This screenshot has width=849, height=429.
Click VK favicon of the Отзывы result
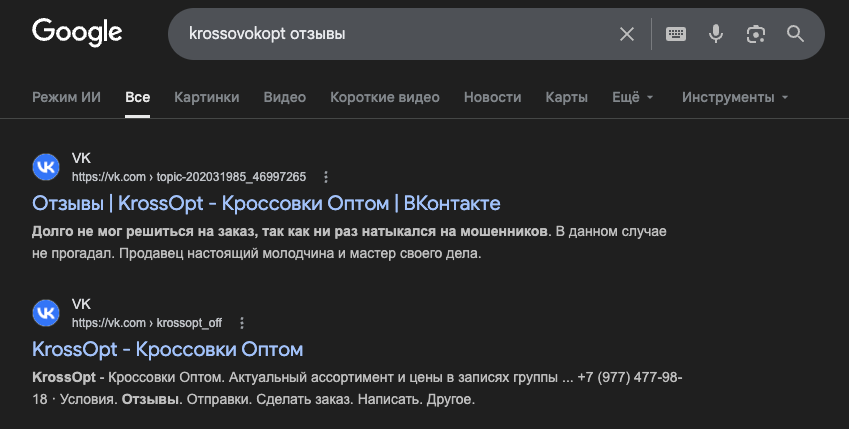(x=47, y=167)
